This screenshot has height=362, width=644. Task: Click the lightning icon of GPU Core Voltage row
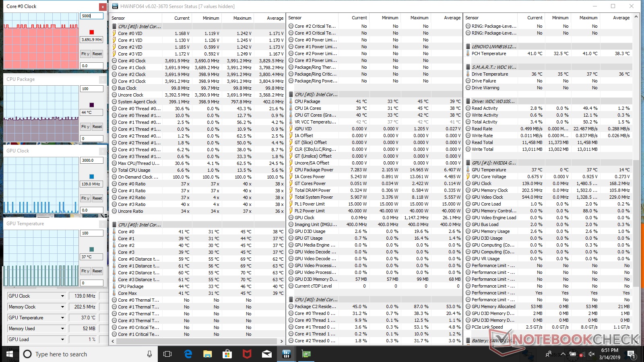click(468, 177)
